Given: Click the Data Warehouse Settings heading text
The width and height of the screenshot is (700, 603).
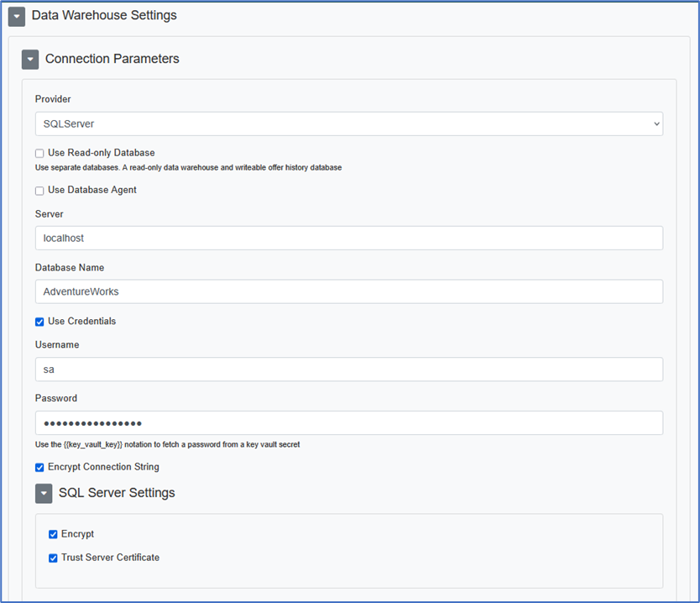Looking at the screenshot, I should 104,15.
